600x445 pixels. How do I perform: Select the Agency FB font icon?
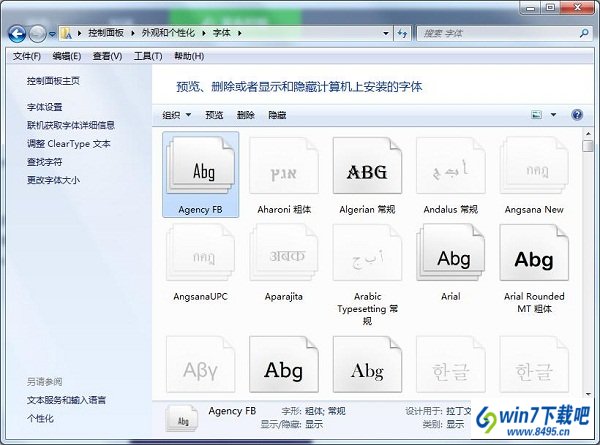click(x=201, y=166)
